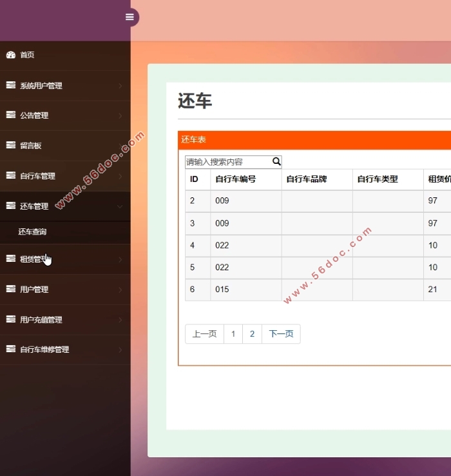Expand the 租赁管理 chevron
The width and height of the screenshot is (451, 476).
(x=120, y=259)
